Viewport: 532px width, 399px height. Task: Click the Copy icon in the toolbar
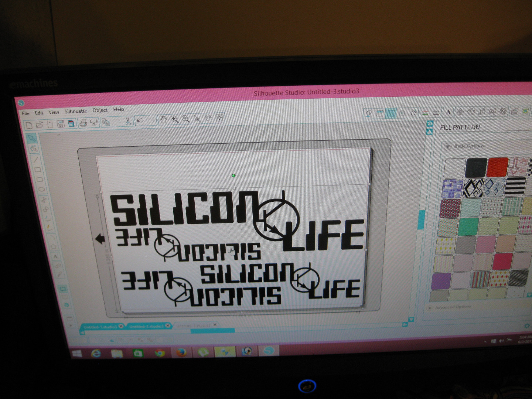(106, 122)
